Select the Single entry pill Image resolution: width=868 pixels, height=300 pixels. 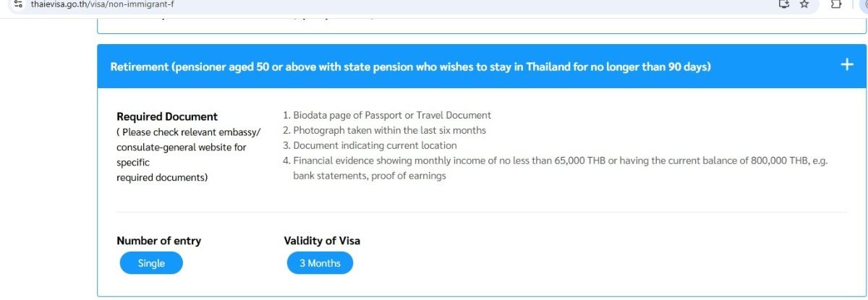coord(151,263)
